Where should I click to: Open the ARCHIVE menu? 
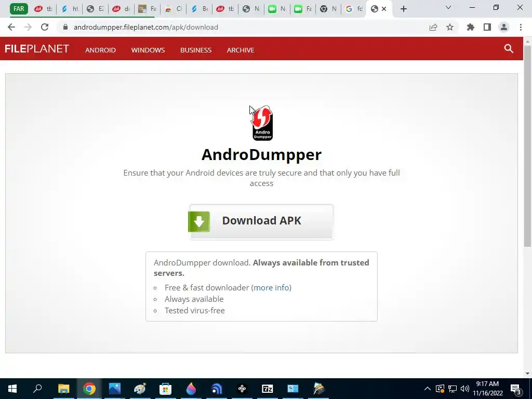[241, 50]
